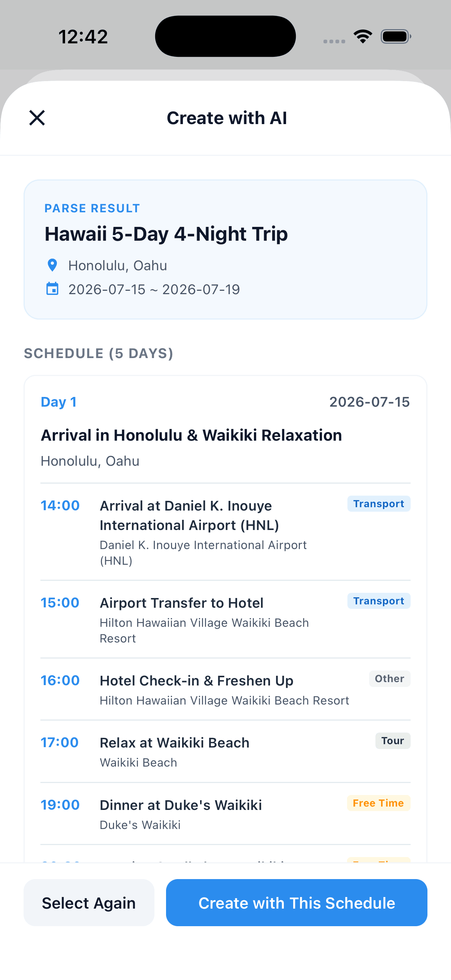Screen dimensions: 451x980
Task: Tap Transport tag on airport arrival
Action: coord(378,504)
